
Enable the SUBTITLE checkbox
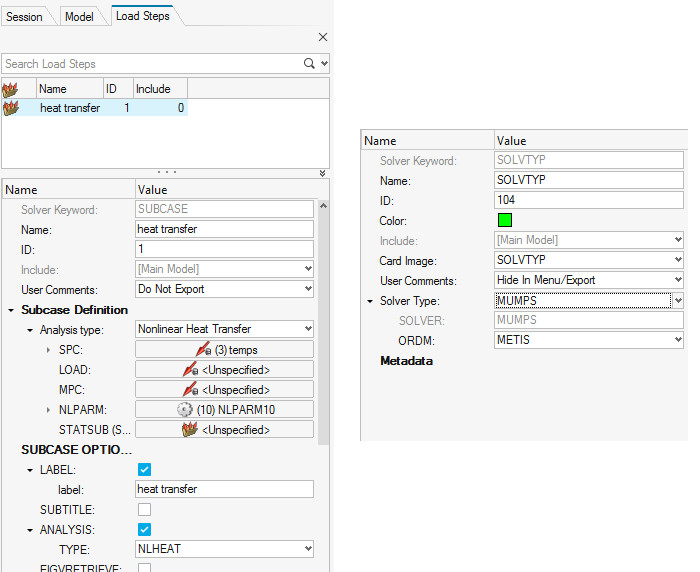pos(144,509)
